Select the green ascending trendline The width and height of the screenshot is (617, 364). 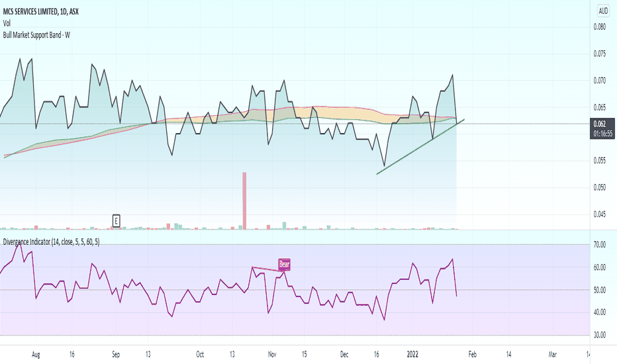click(x=420, y=147)
